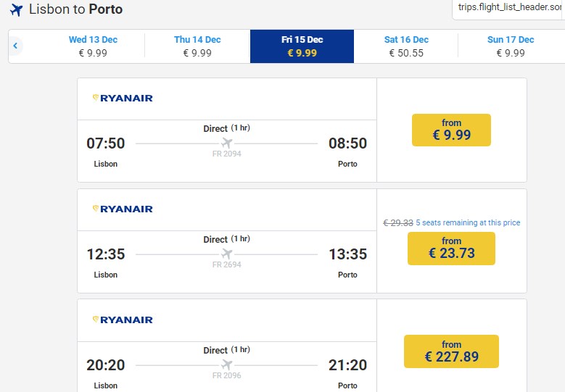
Task: Select the € 9.99 fare button
Action: [x=451, y=130]
